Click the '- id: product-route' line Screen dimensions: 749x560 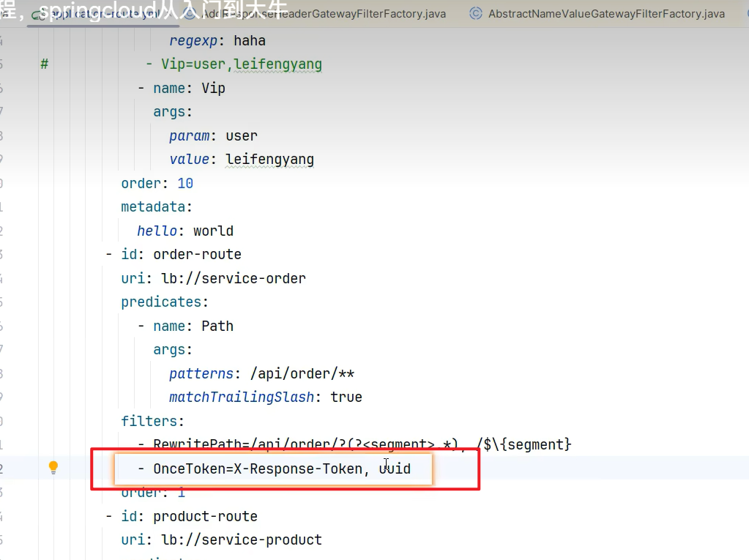[182, 516]
